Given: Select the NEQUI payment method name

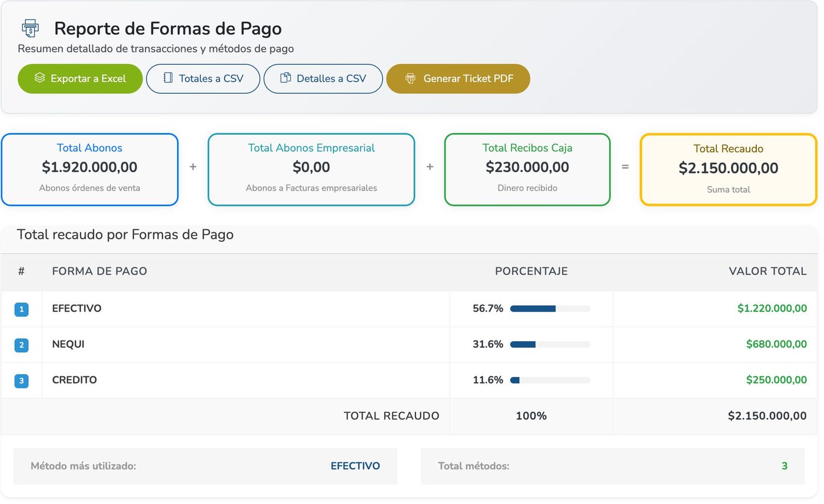Looking at the screenshot, I should coord(68,344).
